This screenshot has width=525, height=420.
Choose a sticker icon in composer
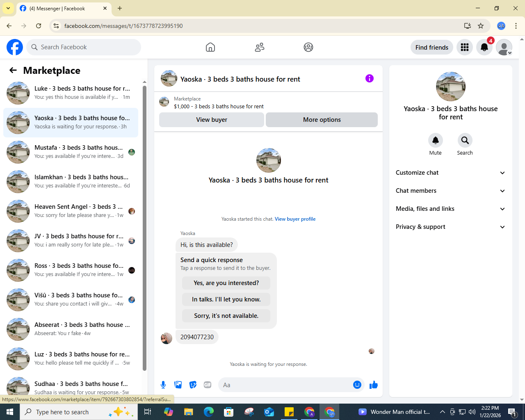(x=193, y=385)
